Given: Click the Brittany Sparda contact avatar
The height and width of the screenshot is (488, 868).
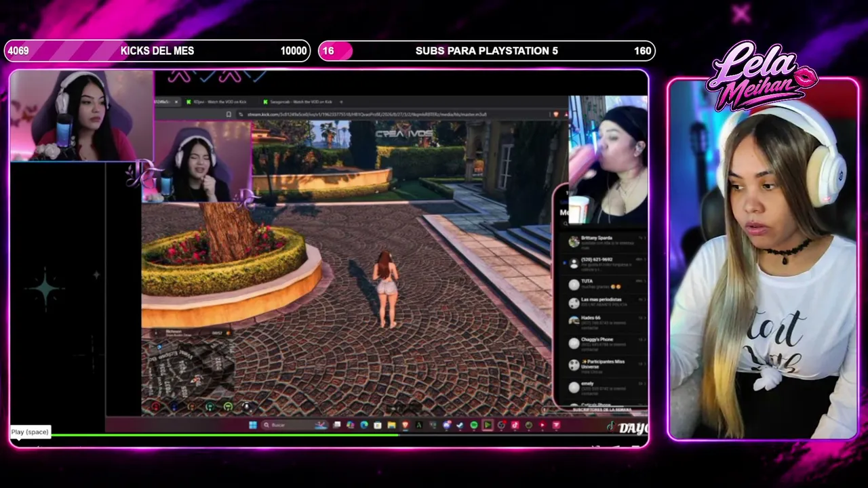Looking at the screenshot, I should [x=574, y=241].
